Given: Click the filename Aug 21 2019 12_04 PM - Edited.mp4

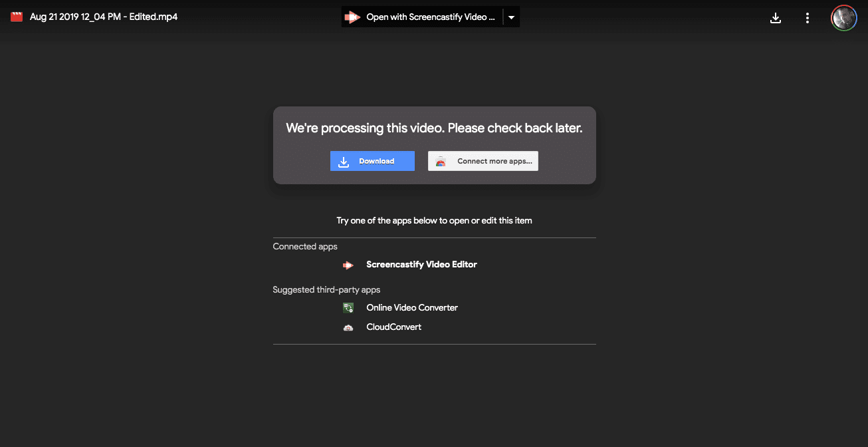Looking at the screenshot, I should [104, 17].
